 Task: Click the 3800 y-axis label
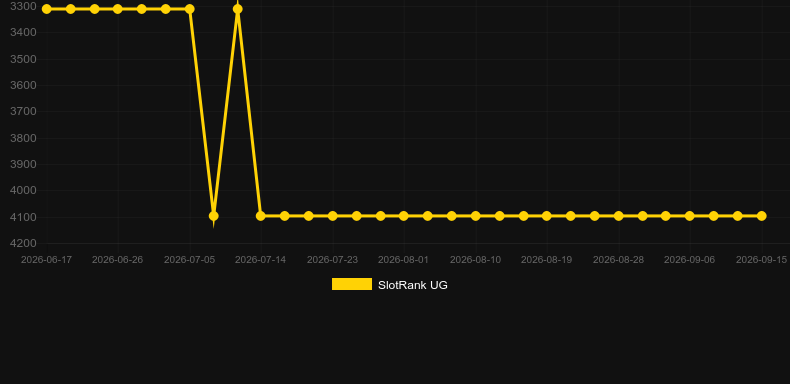(23, 138)
